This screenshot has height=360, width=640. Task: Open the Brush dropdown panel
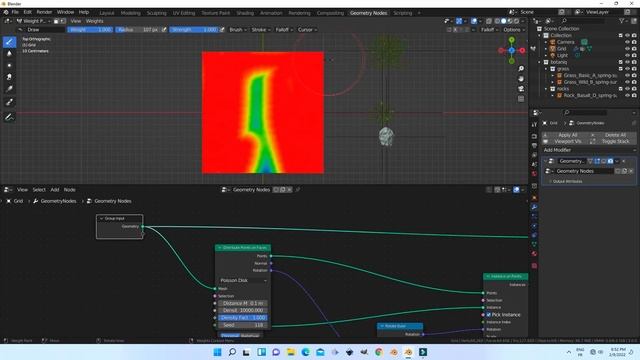[238, 29]
